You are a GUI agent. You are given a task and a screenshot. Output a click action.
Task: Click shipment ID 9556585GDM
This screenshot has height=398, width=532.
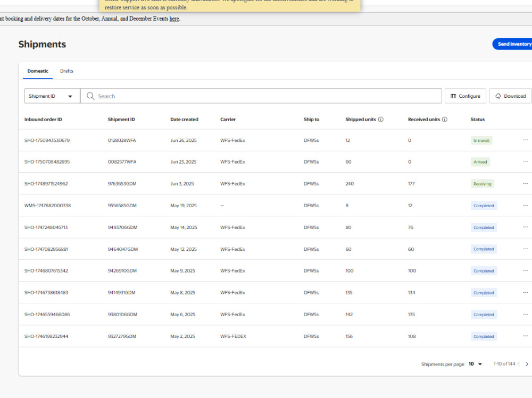122,206
